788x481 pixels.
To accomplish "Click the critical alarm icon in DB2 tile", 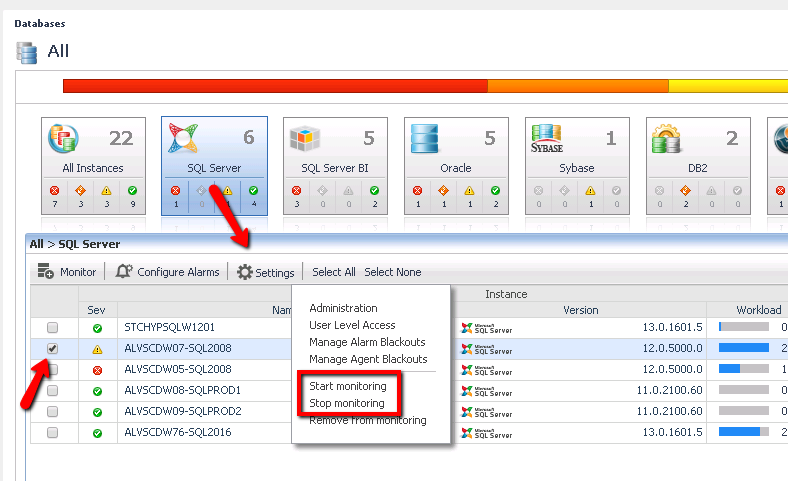I will coord(685,190).
